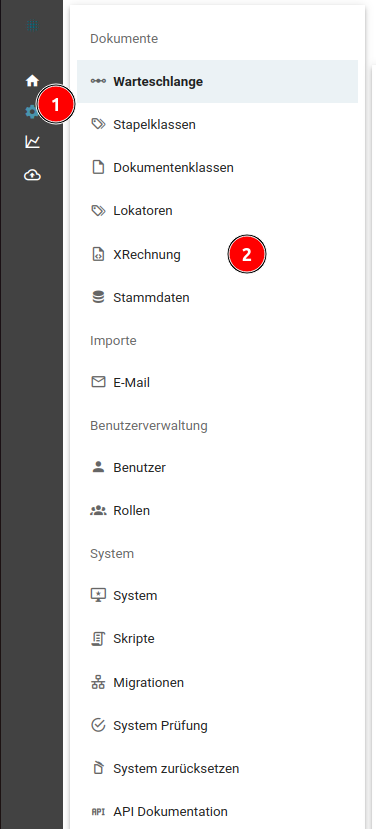Open the statistics chart icon
Viewport: 376px width, 829px height.
32,142
